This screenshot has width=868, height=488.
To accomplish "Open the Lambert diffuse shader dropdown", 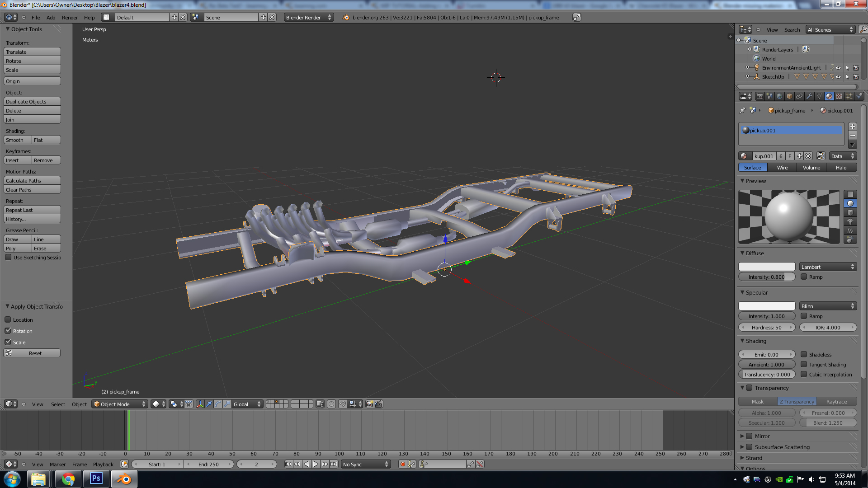I will (827, 267).
